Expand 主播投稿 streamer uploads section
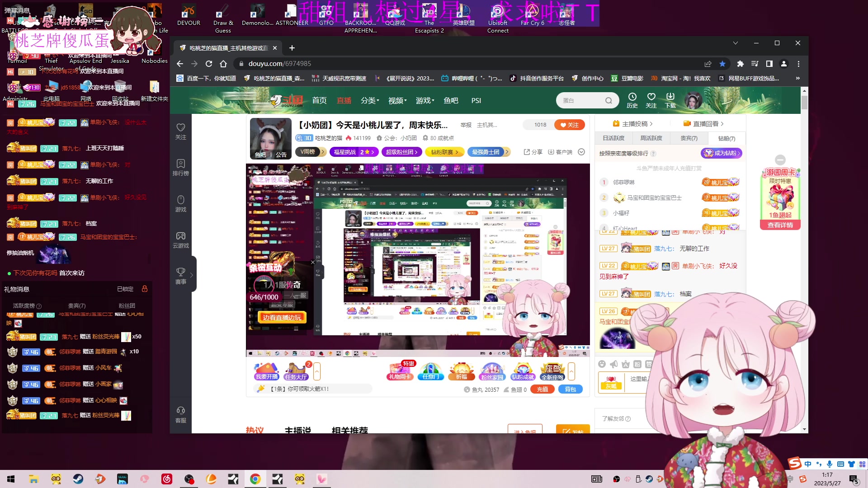The width and height of the screenshot is (868, 488). click(632, 124)
